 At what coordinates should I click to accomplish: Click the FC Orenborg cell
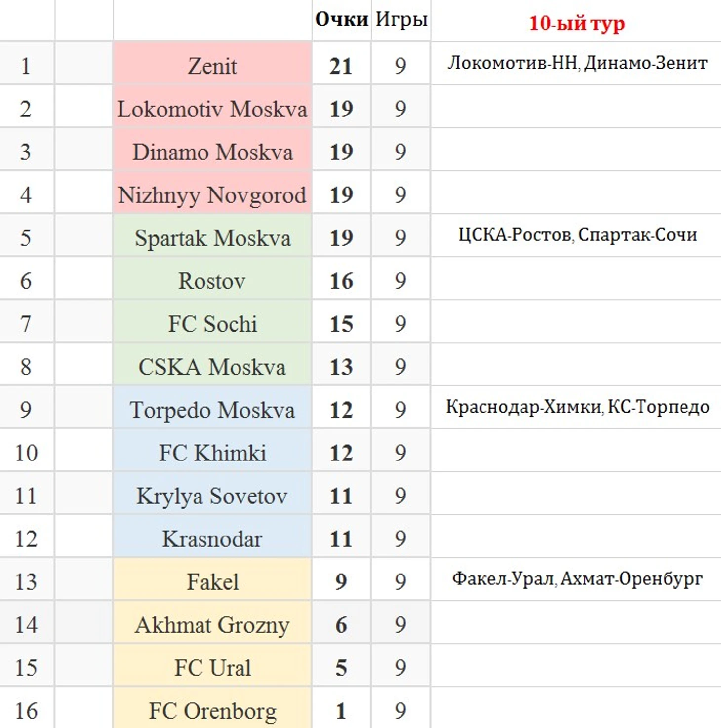[x=212, y=711]
